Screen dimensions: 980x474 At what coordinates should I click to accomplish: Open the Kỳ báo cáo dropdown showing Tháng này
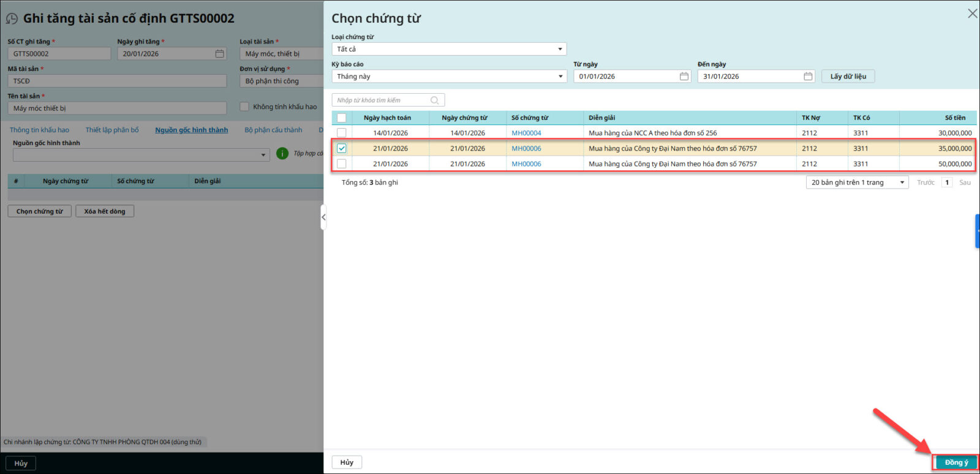coord(449,77)
